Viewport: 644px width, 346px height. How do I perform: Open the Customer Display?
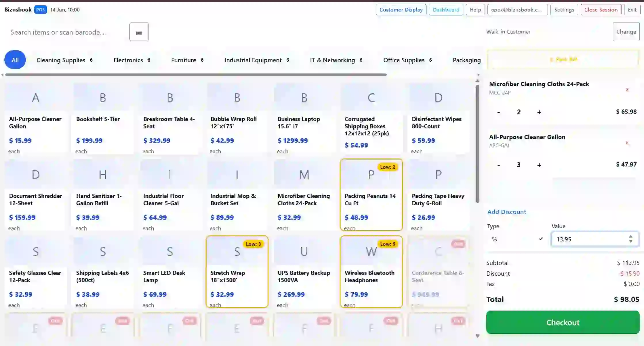[x=401, y=10]
